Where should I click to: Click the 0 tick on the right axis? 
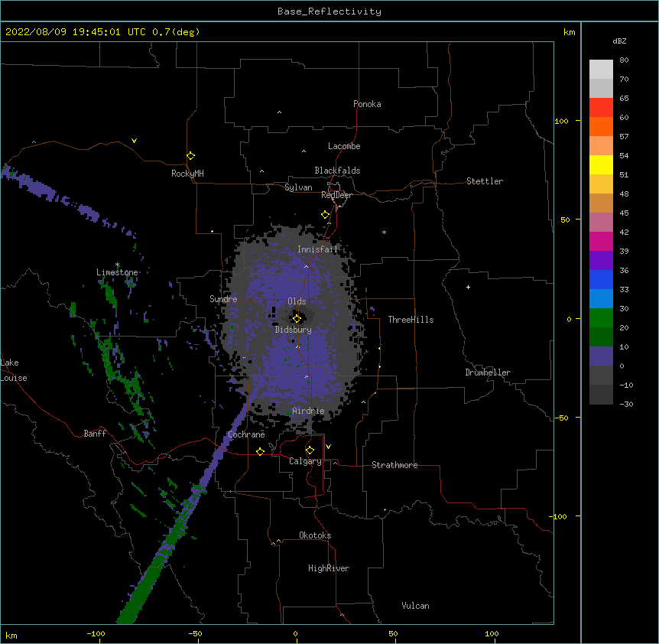(569, 320)
